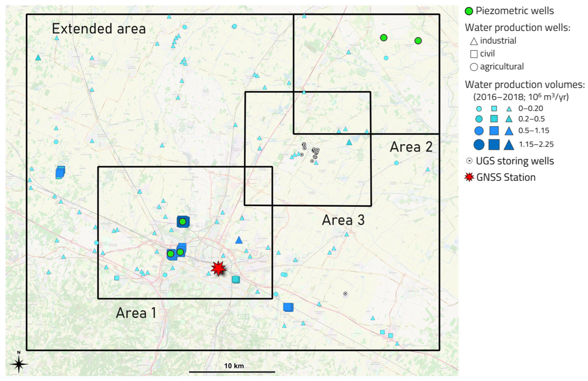
Task: Click the medium teal triangle in the far northwest corner
Action: point(38,57)
